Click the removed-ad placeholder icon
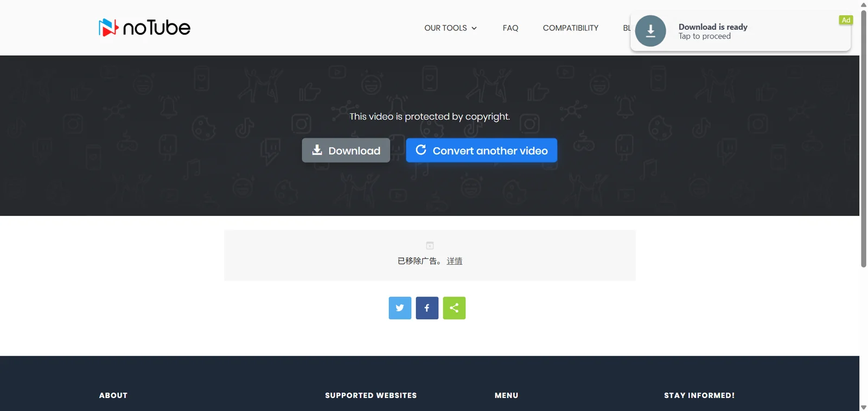The width and height of the screenshot is (868, 411). [430, 246]
